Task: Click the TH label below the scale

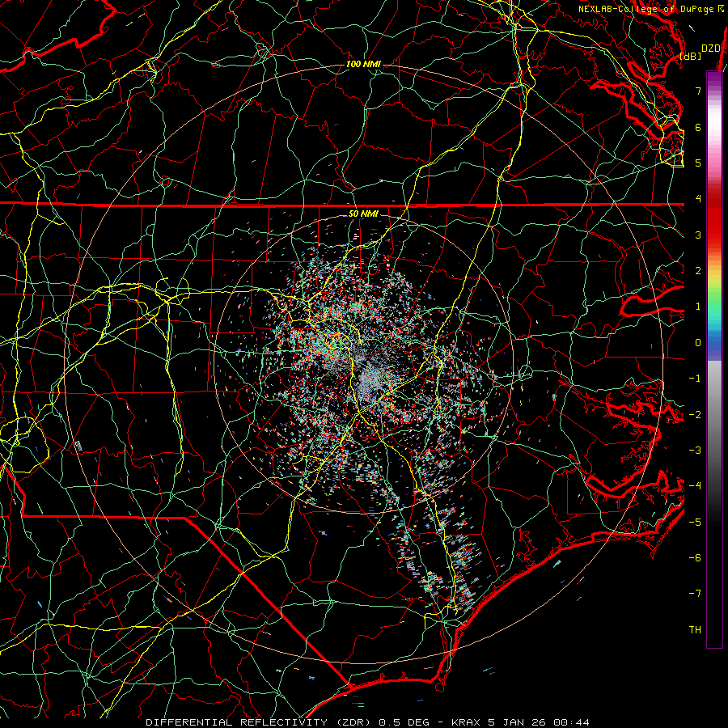Action: [x=695, y=630]
